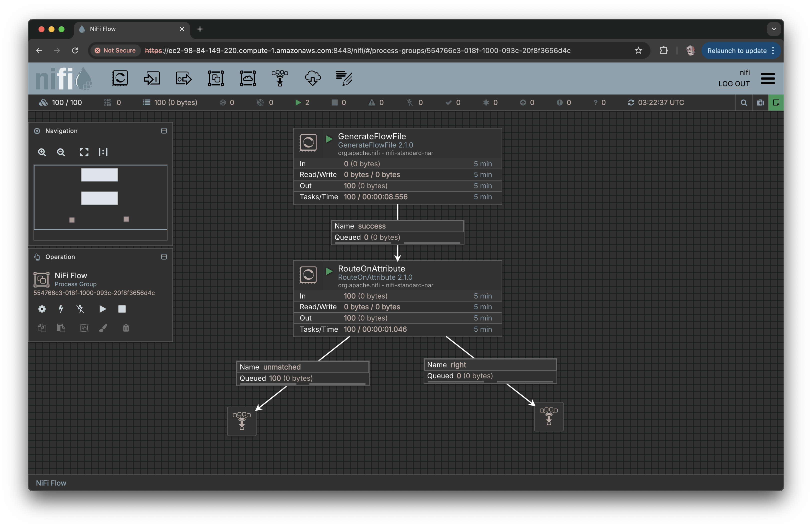This screenshot has height=528, width=812.
Task: Click Zoom Out in Navigation panel
Action: point(61,152)
